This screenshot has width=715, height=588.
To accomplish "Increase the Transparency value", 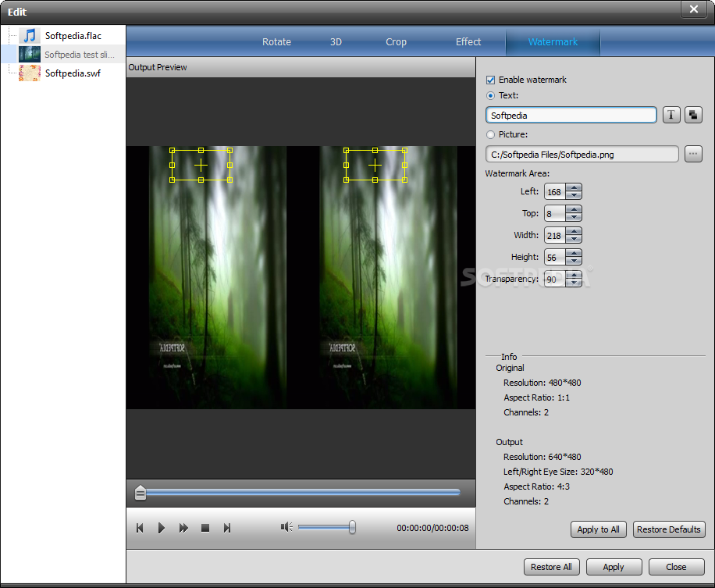I will pos(574,275).
